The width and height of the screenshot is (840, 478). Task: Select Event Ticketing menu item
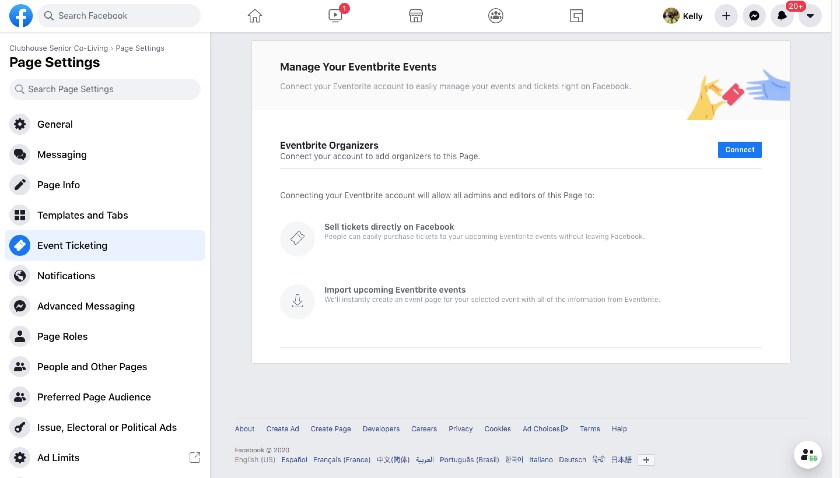tap(105, 245)
